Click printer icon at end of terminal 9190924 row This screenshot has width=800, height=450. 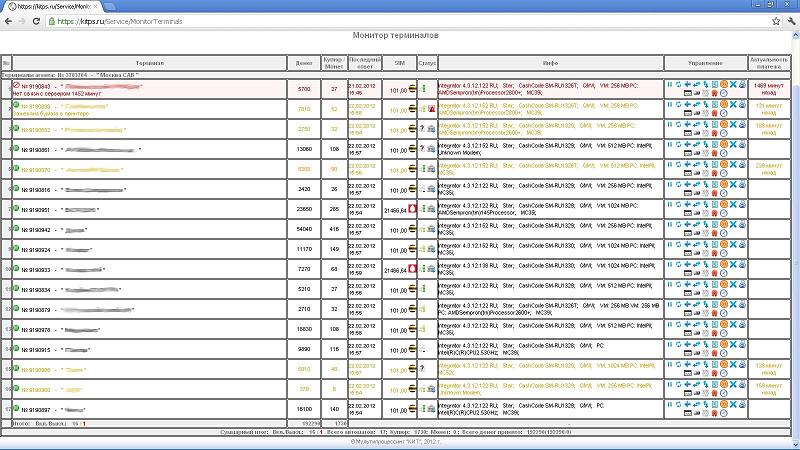pos(742,244)
